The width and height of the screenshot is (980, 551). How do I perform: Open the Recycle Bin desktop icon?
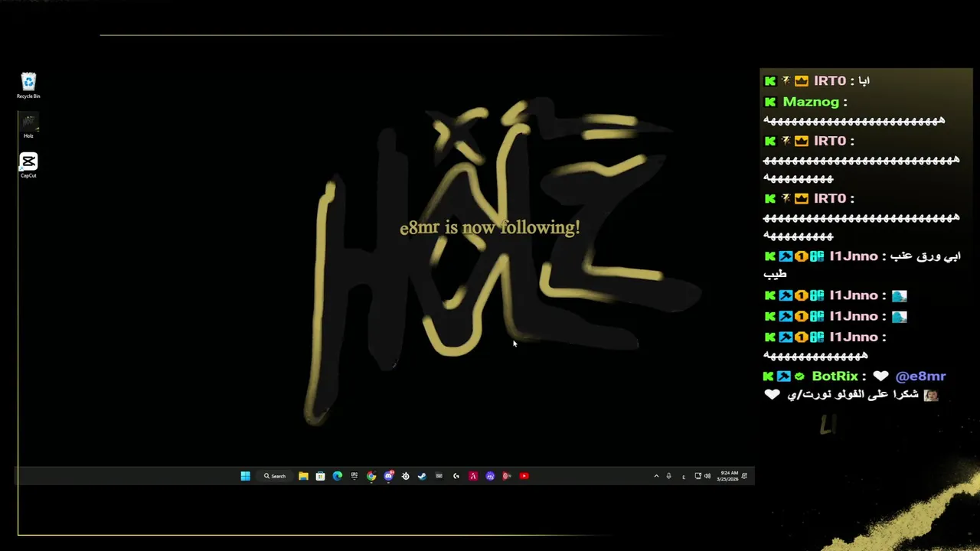[28, 85]
